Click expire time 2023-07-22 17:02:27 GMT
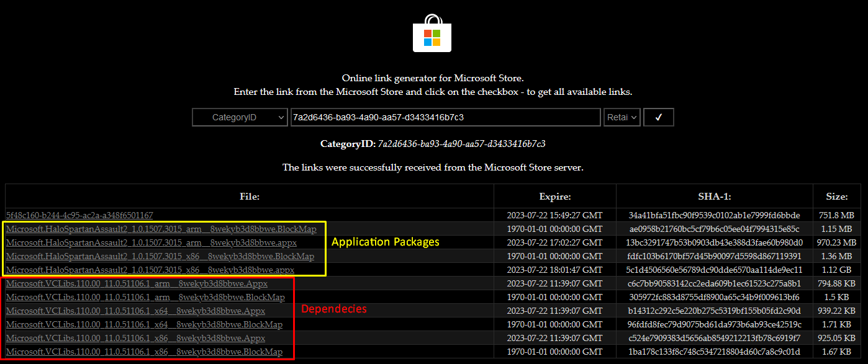Screen dimensions: 868x364 (x=555, y=242)
